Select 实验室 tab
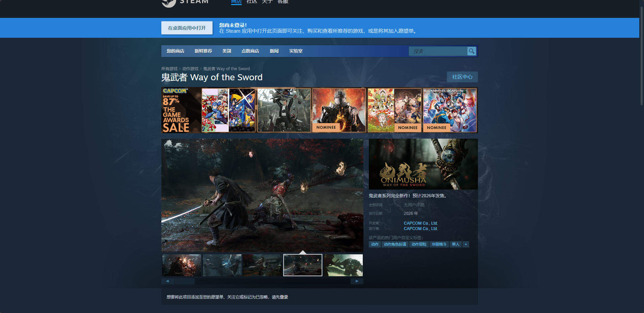Viewport: 644px width, 313px height. click(296, 51)
